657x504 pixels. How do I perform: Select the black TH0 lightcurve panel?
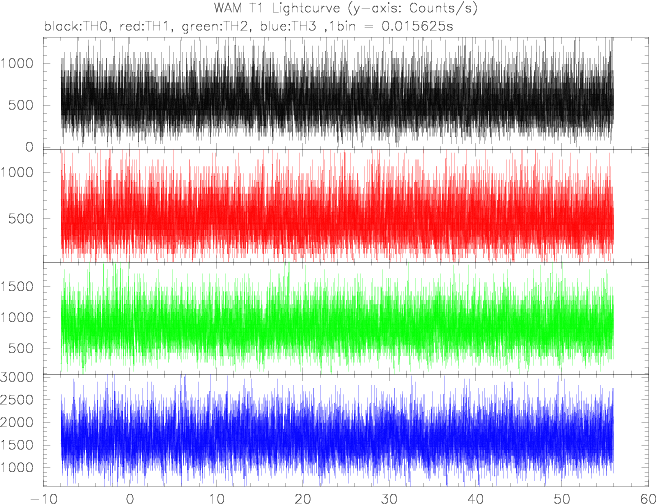point(347,93)
